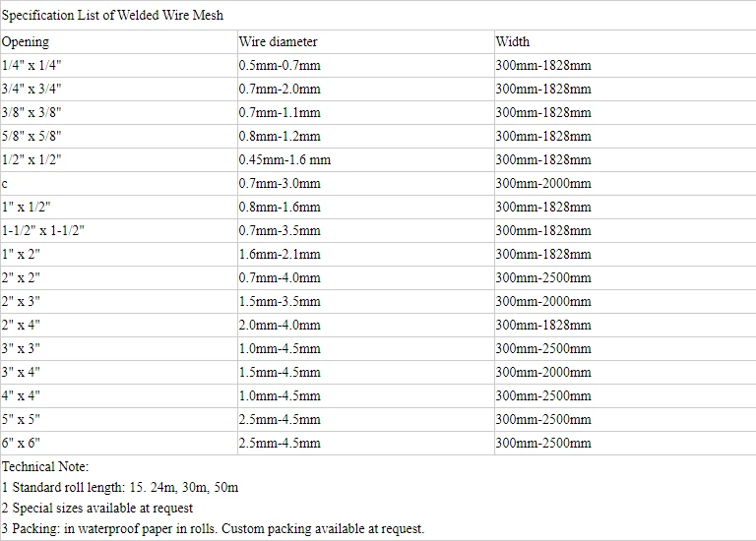756x541 pixels.
Task: Select the 2" x 3" opening cell
Action: [21, 301]
